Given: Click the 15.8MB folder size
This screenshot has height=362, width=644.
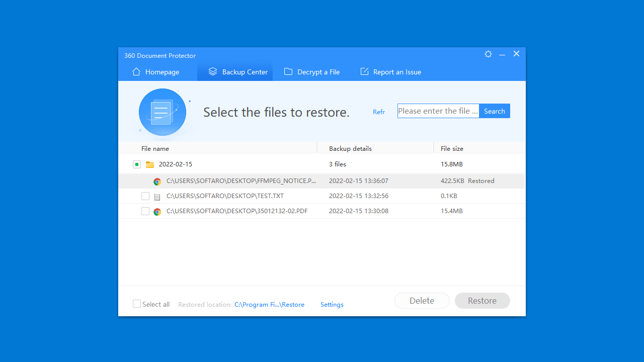Looking at the screenshot, I should 452,164.
